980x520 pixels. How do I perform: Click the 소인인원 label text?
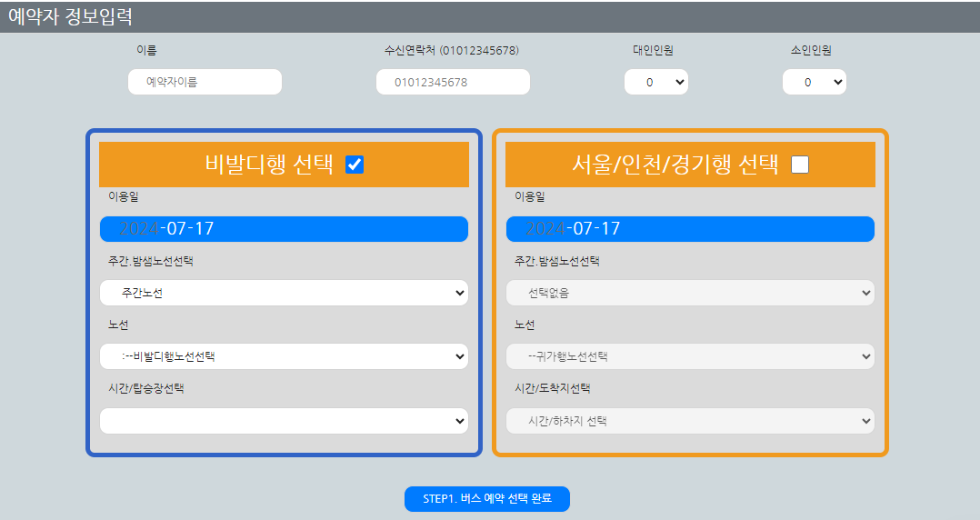click(811, 51)
